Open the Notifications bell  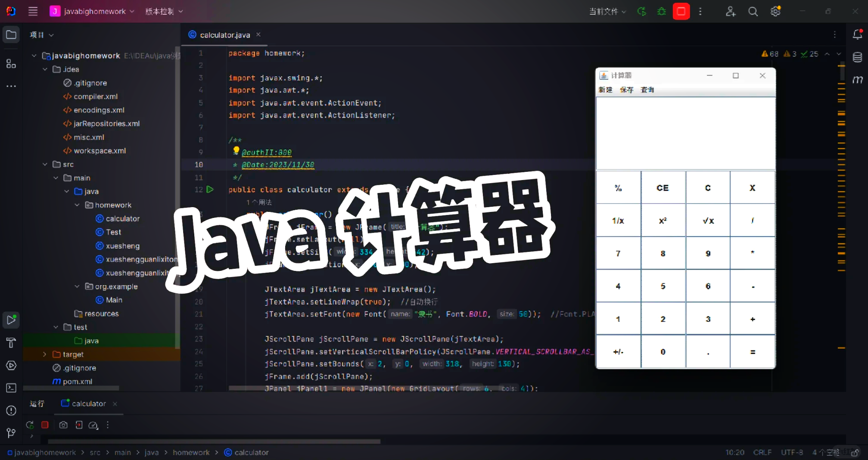pyautogui.click(x=857, y=34)
